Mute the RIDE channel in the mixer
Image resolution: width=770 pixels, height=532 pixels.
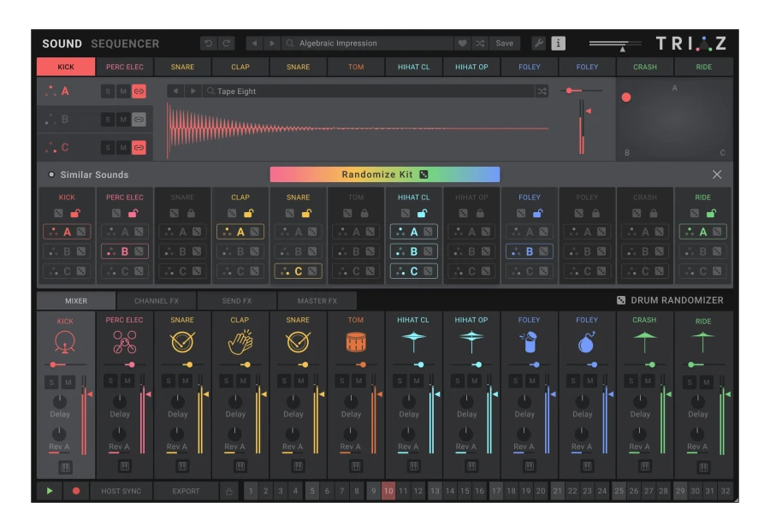[x=706, y=381]
